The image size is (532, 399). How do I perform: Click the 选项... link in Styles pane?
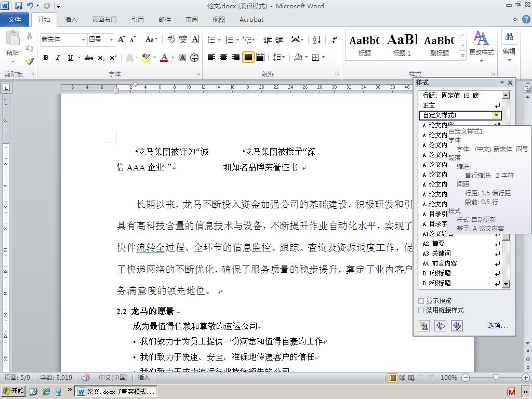pos(498,326)
